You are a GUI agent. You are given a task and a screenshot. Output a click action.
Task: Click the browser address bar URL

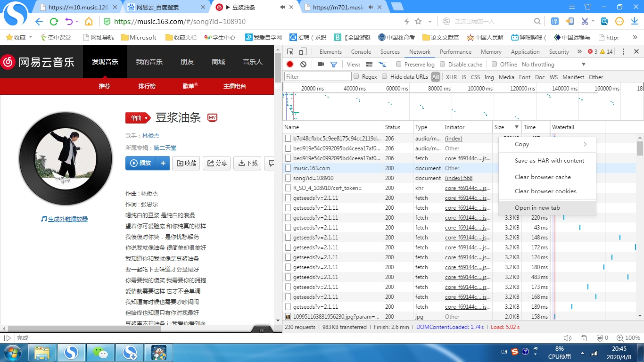coord(180,22)
